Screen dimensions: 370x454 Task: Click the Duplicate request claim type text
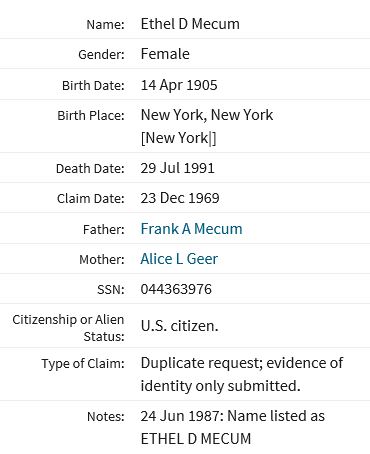(242, 374)
